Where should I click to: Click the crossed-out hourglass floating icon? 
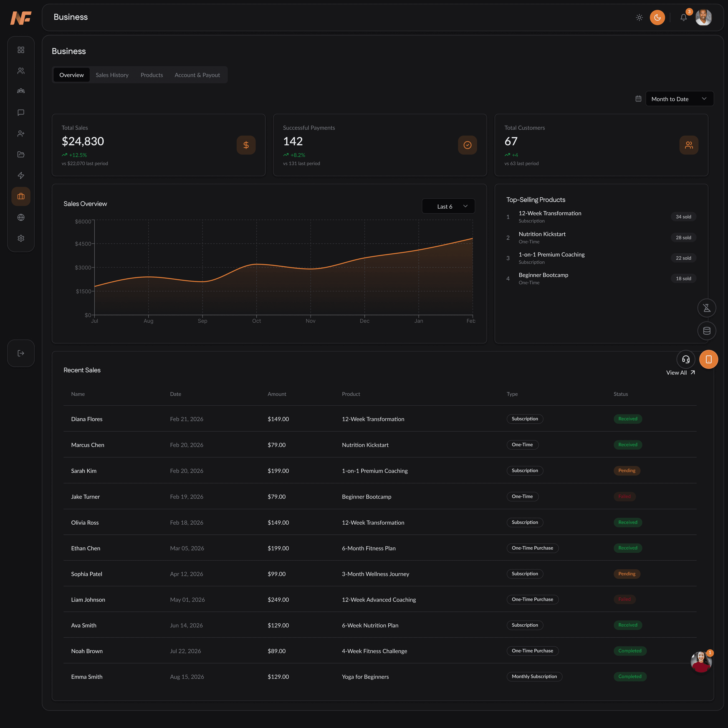coord(707,308)
